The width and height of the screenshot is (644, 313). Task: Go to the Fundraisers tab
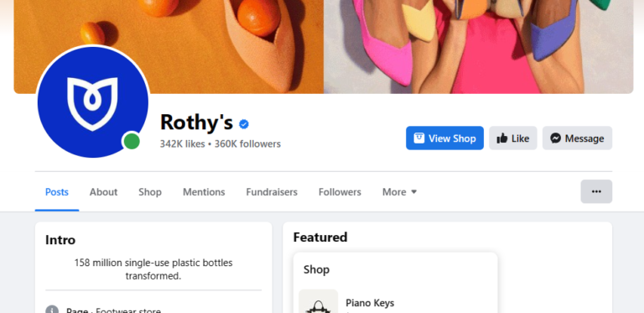pyautogui.click(x=272, y=192)
